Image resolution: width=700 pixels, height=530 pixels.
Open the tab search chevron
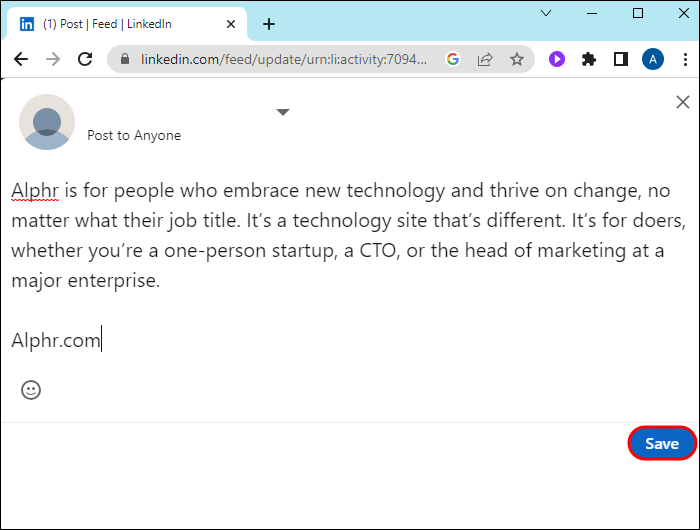(x=546, y=13)
